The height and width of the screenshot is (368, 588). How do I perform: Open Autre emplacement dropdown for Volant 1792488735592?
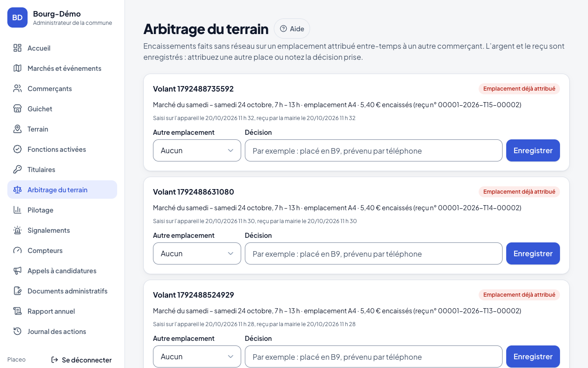point(197,150)
